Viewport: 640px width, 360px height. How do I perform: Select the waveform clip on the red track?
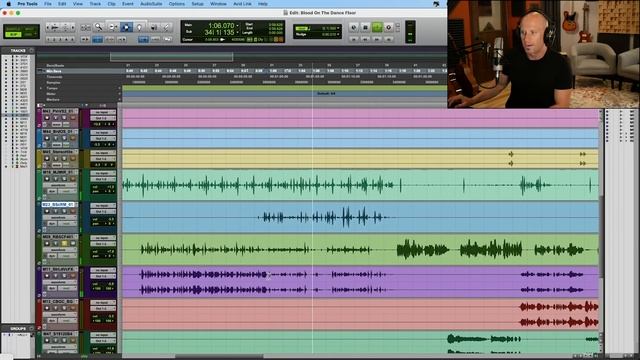[x=559, y=314]
